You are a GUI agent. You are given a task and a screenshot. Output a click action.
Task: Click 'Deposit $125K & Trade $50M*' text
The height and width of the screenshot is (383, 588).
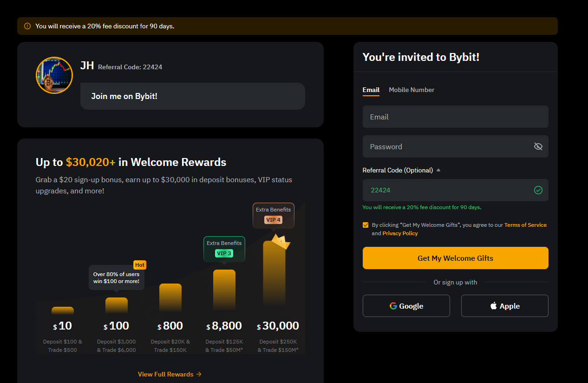pos(224,346)
